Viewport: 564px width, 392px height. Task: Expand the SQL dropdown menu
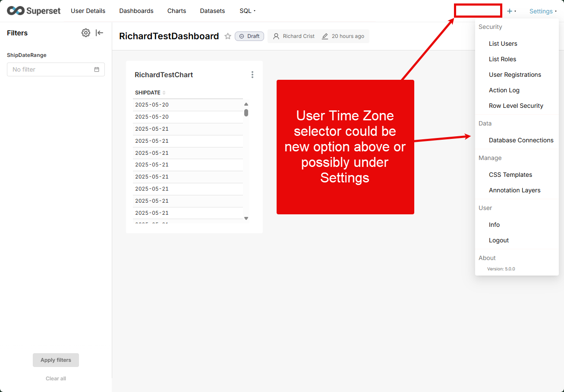[247, 11]
